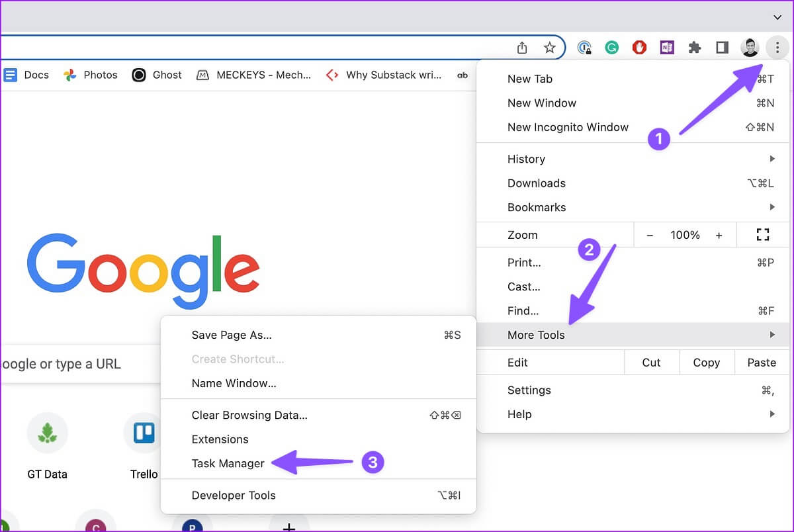Bookmark this page with the star icon
This screenshot has height=532, width=794.
point(549,48)
